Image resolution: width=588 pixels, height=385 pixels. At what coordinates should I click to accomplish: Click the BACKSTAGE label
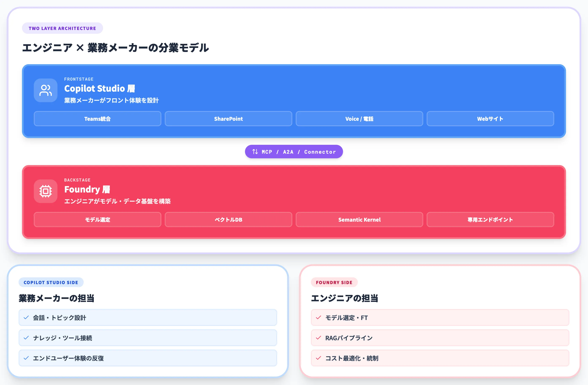pos(77,180)
